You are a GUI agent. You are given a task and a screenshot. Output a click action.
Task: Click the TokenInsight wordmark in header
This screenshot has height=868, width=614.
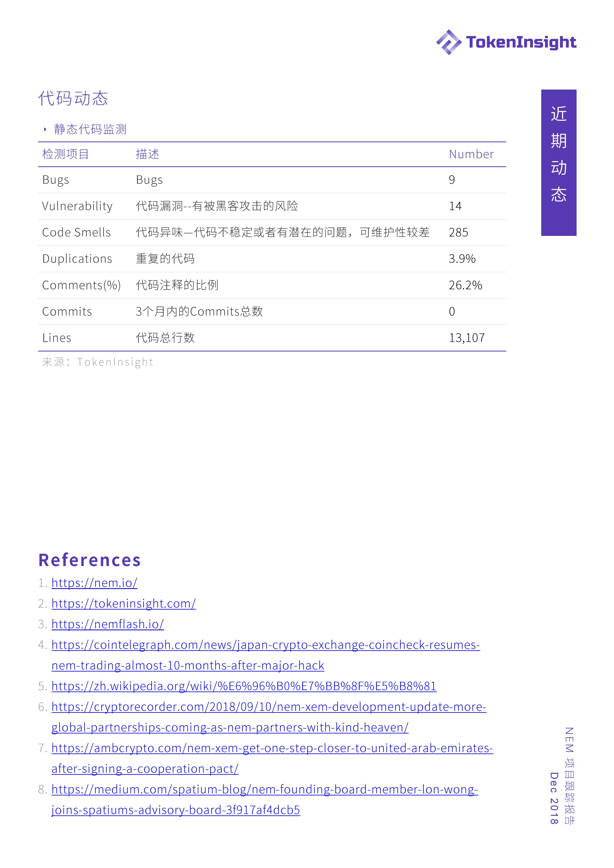pos(521,43)
